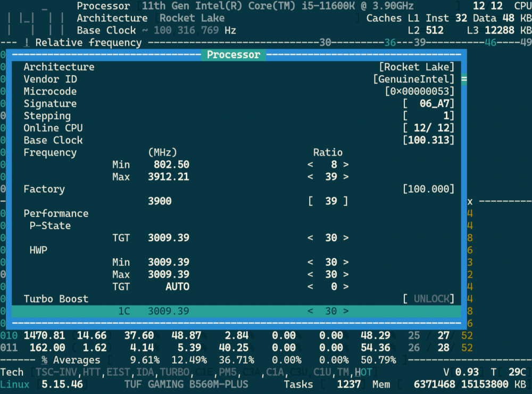Select the Performance section label
This screenshot has height=394, width=532.
pyautogui.click(x=56, y=214)
